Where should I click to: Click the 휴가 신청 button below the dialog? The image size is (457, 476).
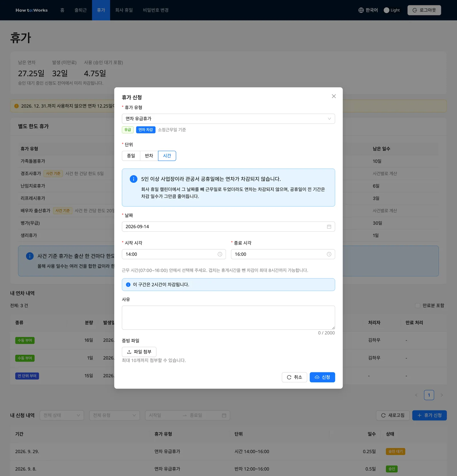429,415
